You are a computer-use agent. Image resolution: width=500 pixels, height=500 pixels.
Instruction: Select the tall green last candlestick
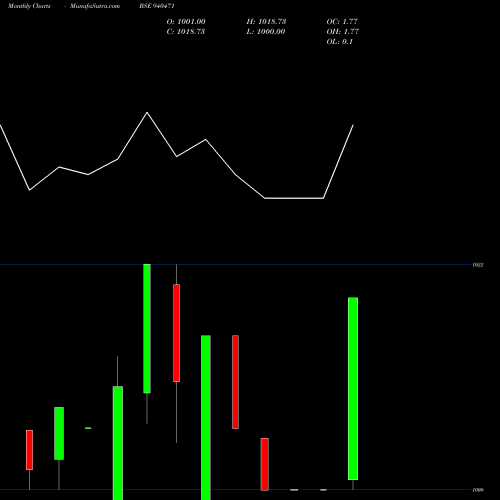pos(353,389)
